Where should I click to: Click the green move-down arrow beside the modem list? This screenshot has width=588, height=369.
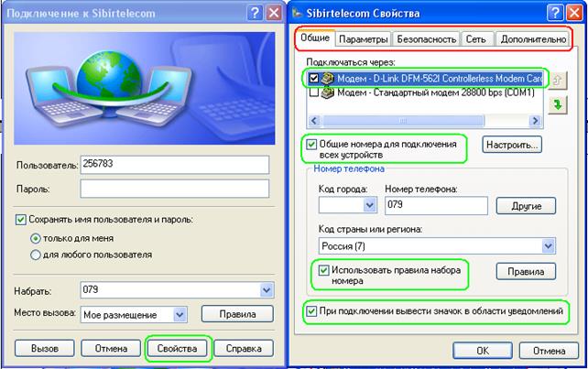click(x=558, y=104)
